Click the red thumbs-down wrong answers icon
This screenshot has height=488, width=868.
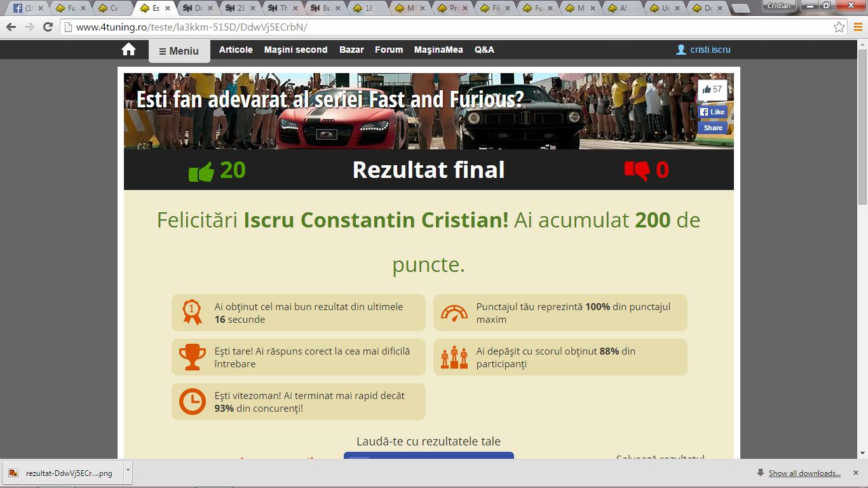point(637,170)
